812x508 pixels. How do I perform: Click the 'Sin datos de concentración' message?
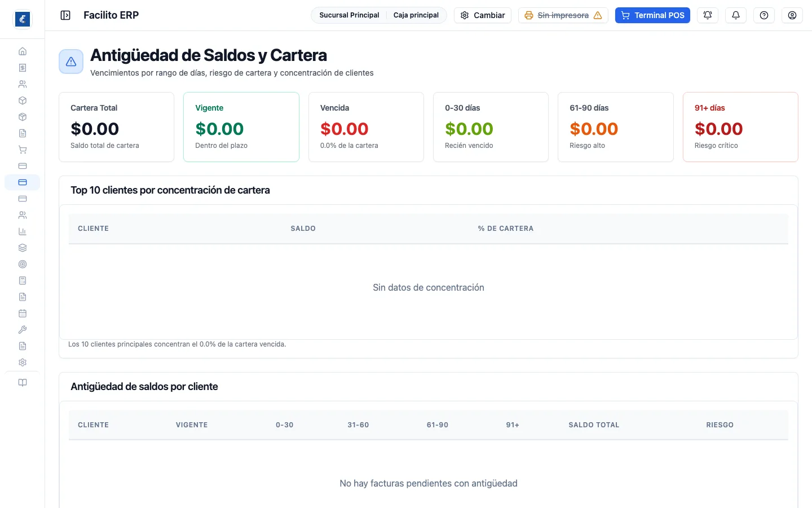[x=429, y=288]
